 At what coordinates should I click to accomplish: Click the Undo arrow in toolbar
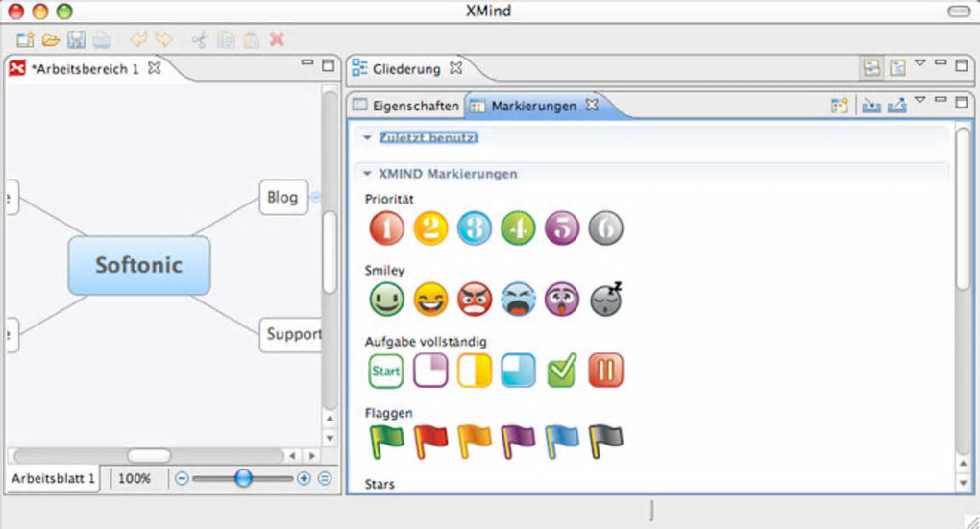coord(138,39)
